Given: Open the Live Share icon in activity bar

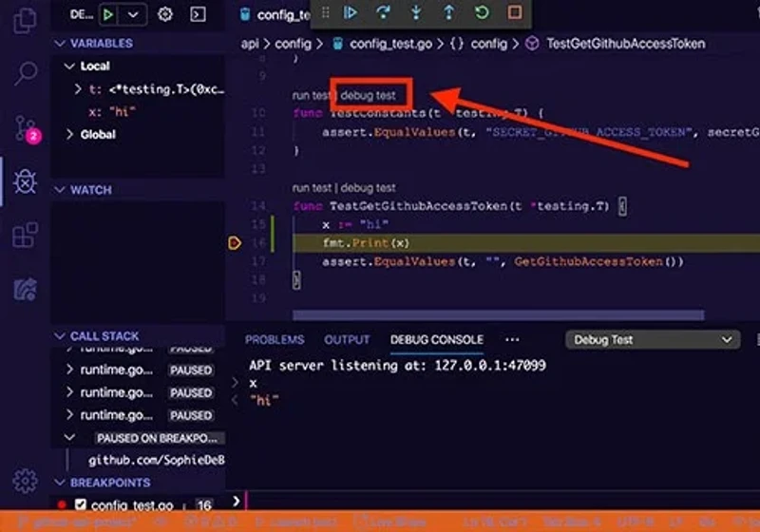Looking at the screenshot, I should click(x=26, y=289).
